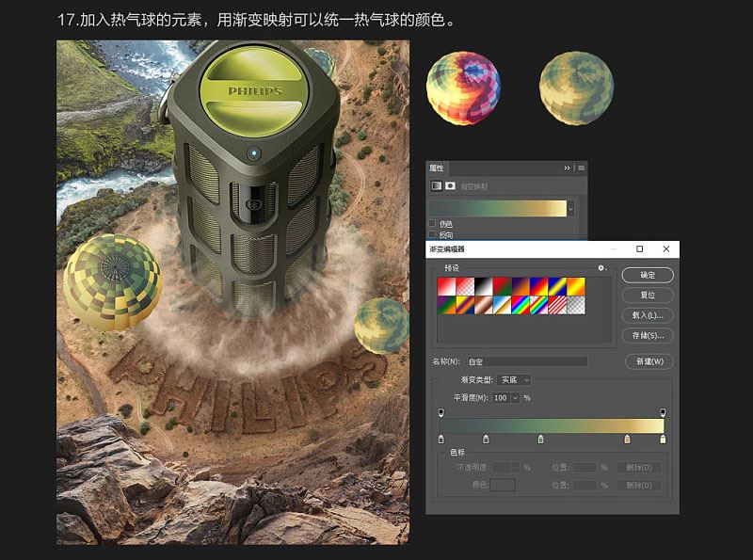Select the red-to-transparent gradient preset

coord(464,284)
